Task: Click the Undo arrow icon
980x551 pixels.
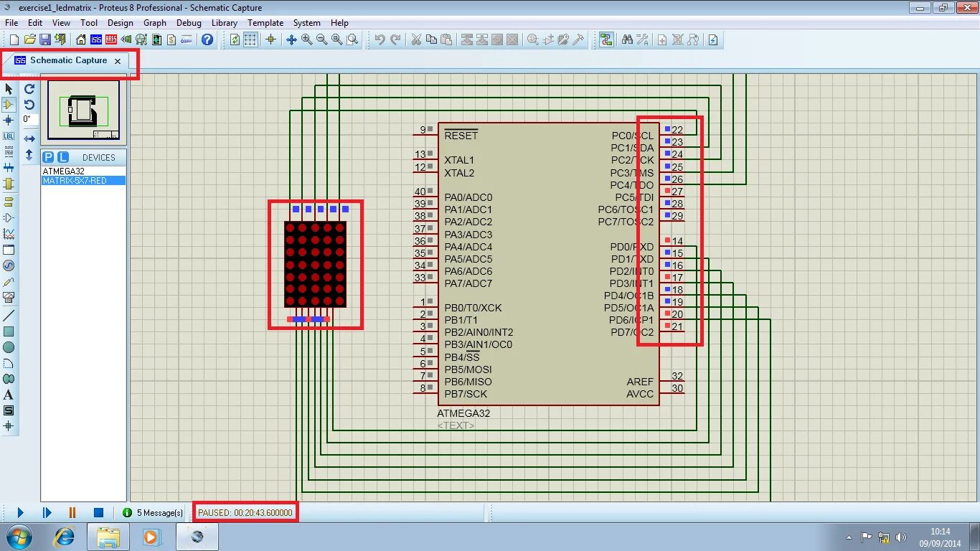Action: pos(380,39)
